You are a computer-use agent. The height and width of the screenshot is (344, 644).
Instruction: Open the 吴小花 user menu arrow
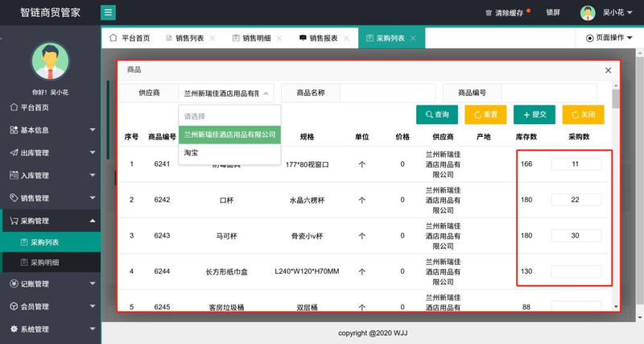[630, 13]
